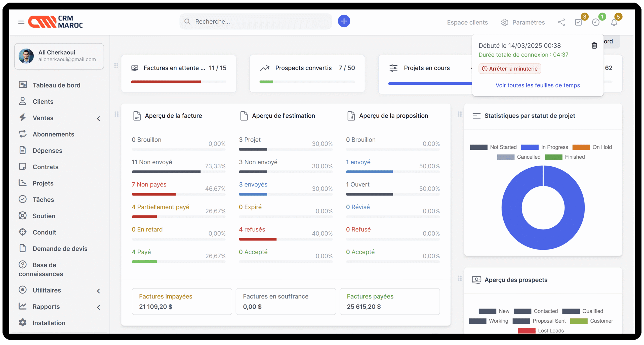Open the tasks checklist icon with badge 3
This screenshot has height=345, width=644.
tap(578, 22)
